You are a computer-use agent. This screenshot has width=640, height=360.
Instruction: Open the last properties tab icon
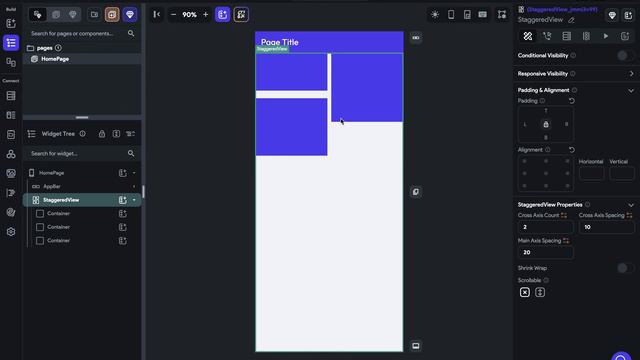[x=625, y=36]
